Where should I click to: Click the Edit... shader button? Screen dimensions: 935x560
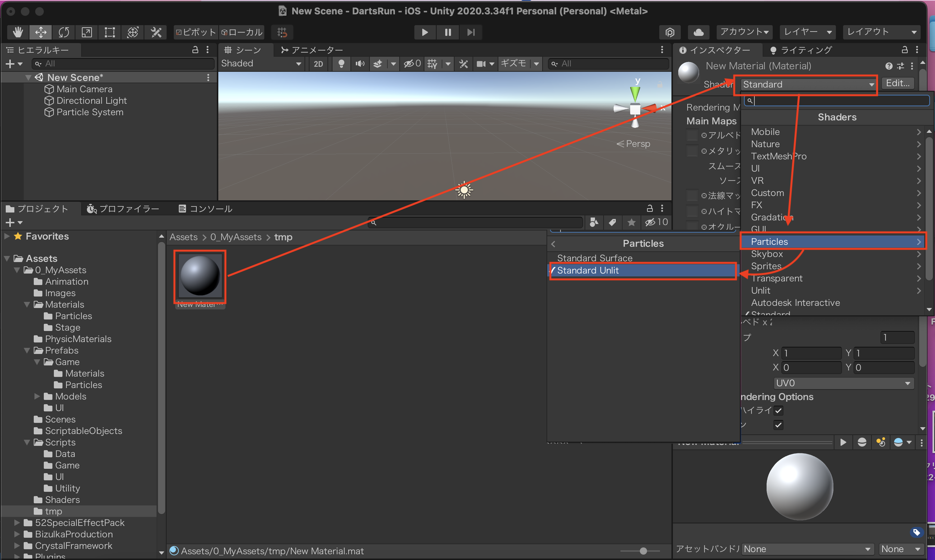click(897, 83)
